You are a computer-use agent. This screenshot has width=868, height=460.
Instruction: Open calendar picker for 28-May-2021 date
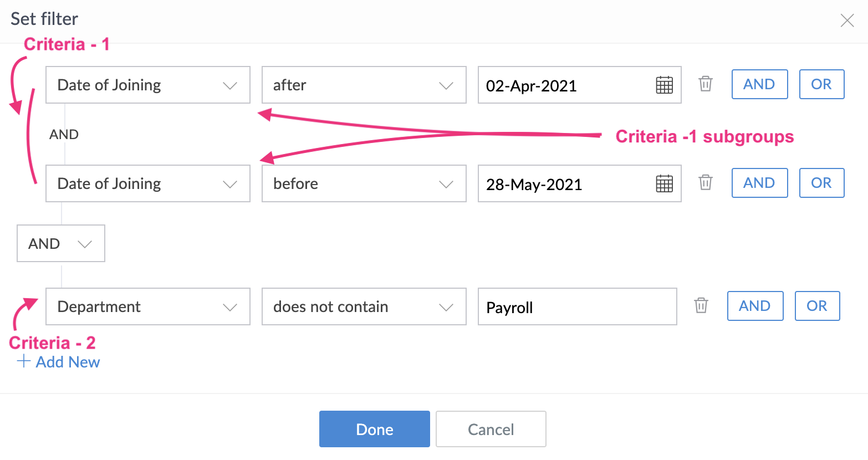click(664, 184)
